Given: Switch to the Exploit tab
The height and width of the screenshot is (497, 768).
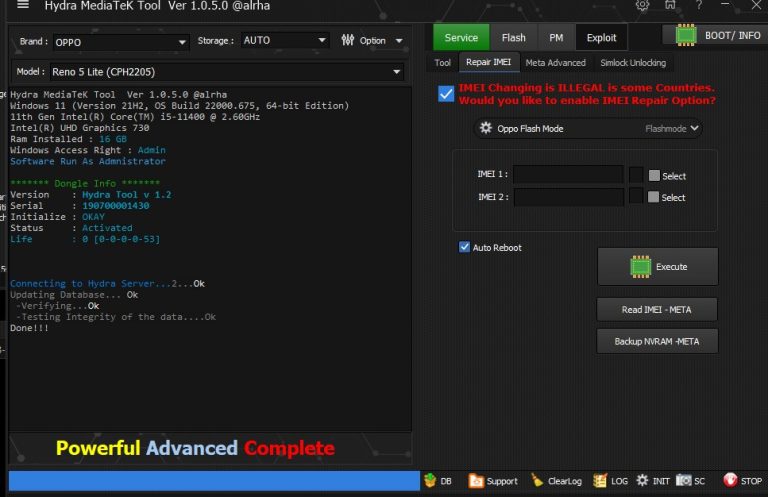Looking at the screenshot, I should coord(601,38).
